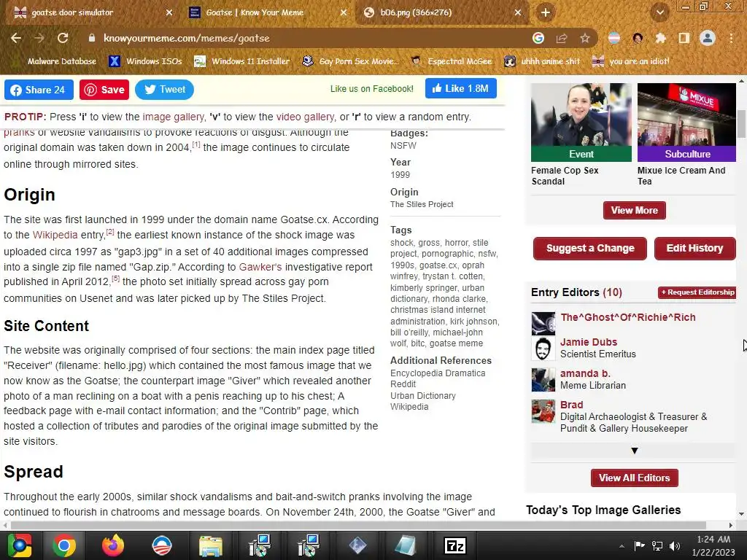
Task: Open the Espectral McGee bookmark
Action: (451, 61)
